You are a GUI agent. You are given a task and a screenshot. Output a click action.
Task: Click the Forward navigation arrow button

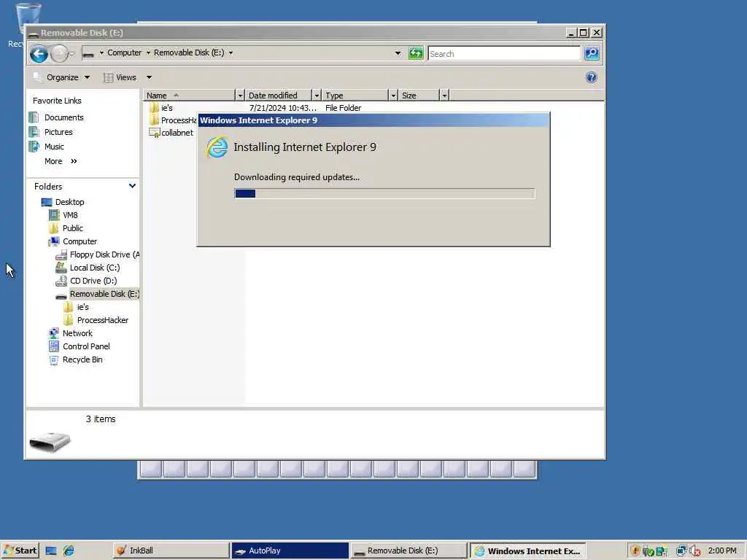tap(59, 54)
